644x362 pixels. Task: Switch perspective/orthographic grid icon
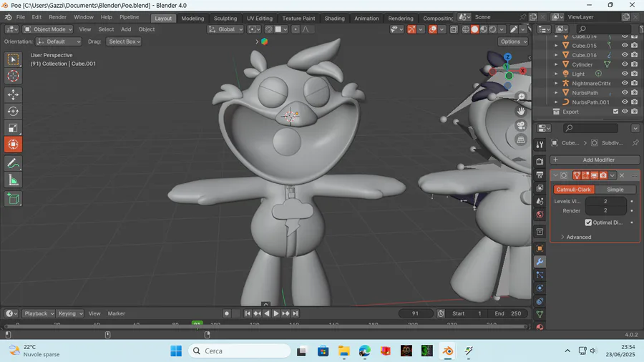(521, 140)
